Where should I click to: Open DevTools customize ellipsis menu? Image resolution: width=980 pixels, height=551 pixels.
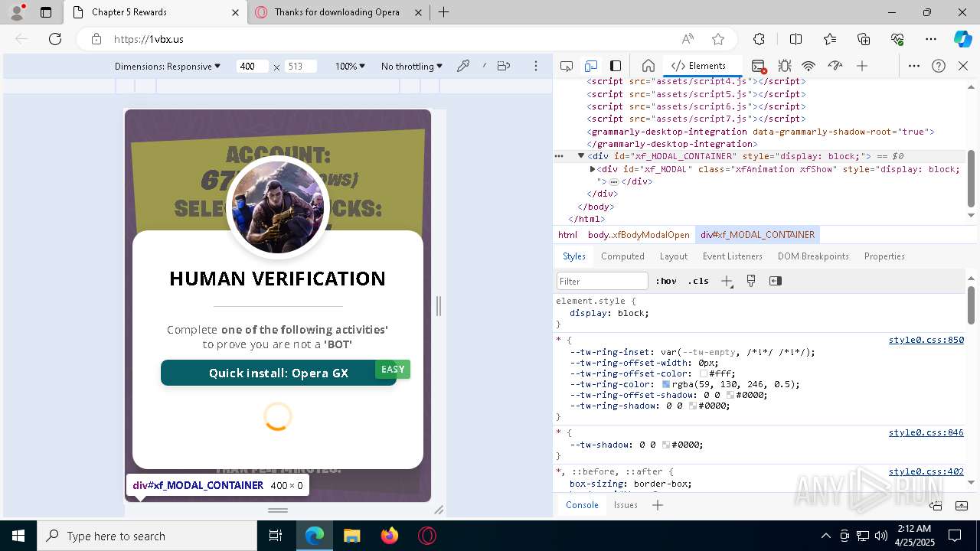[914, 66]
